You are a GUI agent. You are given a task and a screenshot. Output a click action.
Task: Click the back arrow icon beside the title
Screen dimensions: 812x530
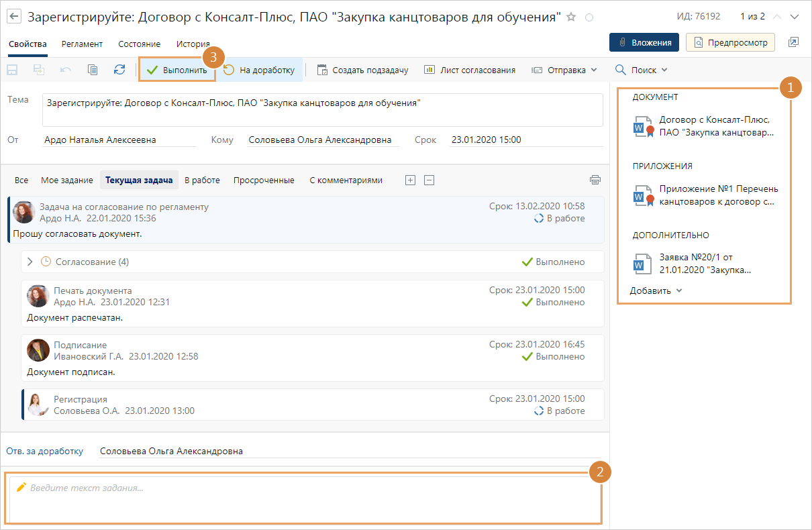click(x=14, y=17)
